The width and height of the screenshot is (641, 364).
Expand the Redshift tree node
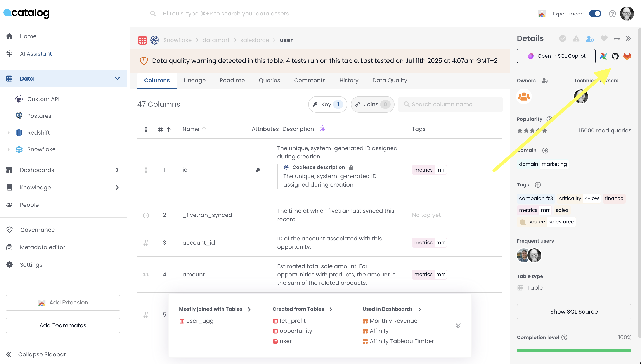pyautogui.click(x=9, y=133)
